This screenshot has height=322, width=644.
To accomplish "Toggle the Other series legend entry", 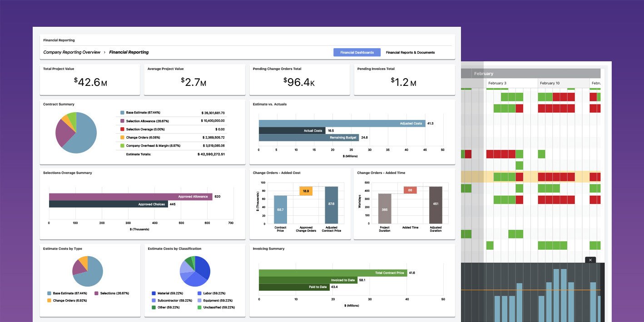I will [x=154, y=307].
